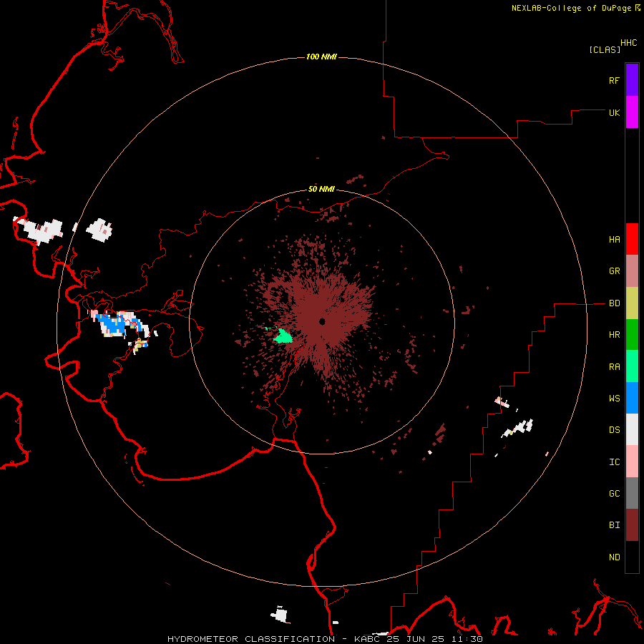Click the GC legend label
Image resolution: width=644 pixels, height=644 pixels.
[x=614, y=494]
